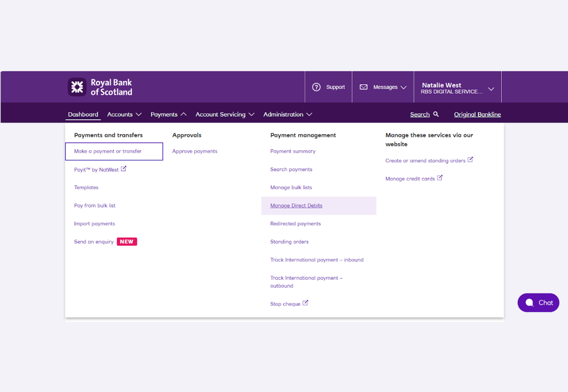
Task: Open Create or amend standing orders
Action: (x=425, y=160)
